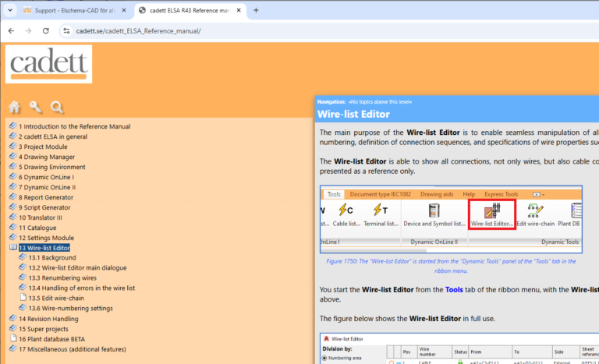
Task: Click the address bar URL field
Action: click(x=328, y=31)
